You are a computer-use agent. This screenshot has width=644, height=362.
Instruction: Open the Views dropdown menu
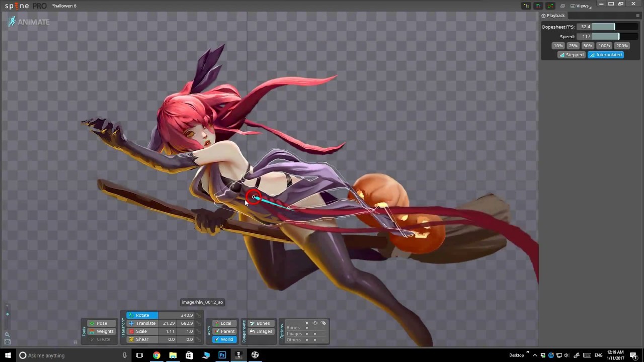(x=581, y=6)
